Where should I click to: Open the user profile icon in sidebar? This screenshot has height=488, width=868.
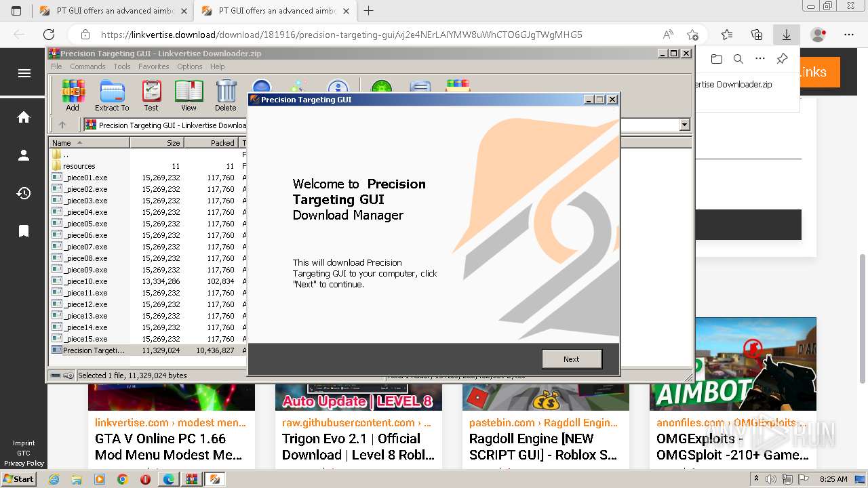(24, 155)
